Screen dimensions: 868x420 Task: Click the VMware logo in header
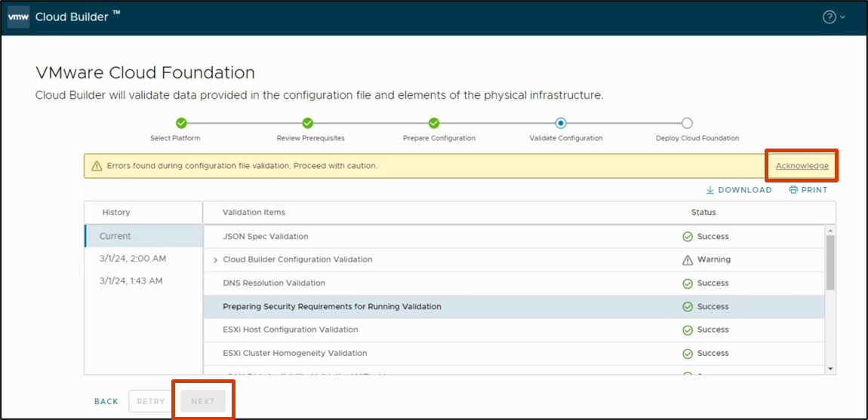(x=18, y=17)
